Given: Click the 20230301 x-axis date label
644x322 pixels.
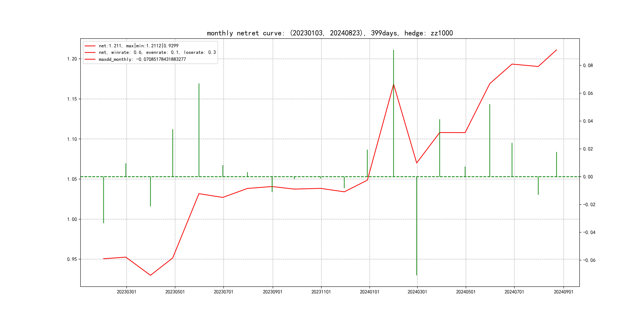Looking at the screenshot, I should point(126,292).
